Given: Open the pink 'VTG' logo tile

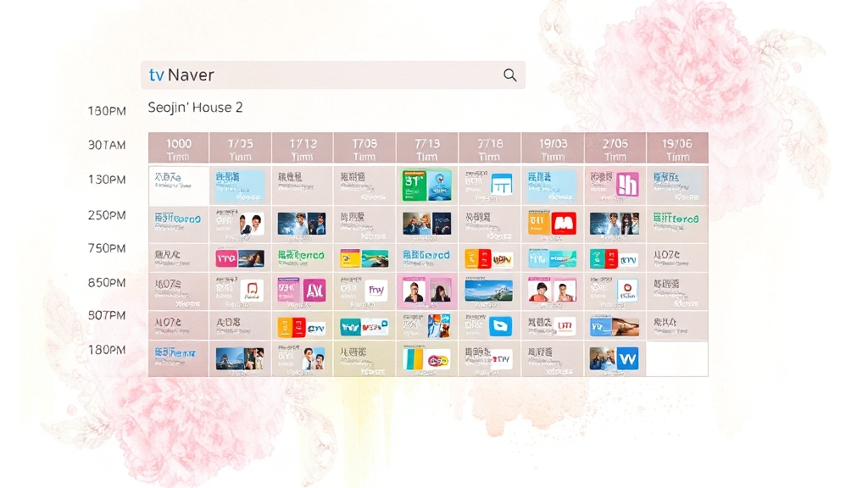Looking at the screenshot, I should tap(227, 258).
